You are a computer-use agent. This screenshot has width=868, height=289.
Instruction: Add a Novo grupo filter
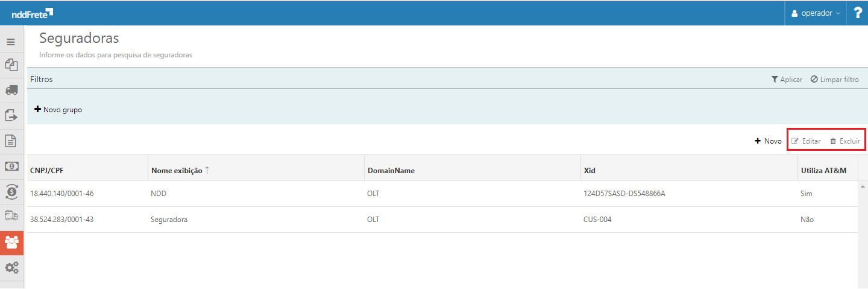58,110
